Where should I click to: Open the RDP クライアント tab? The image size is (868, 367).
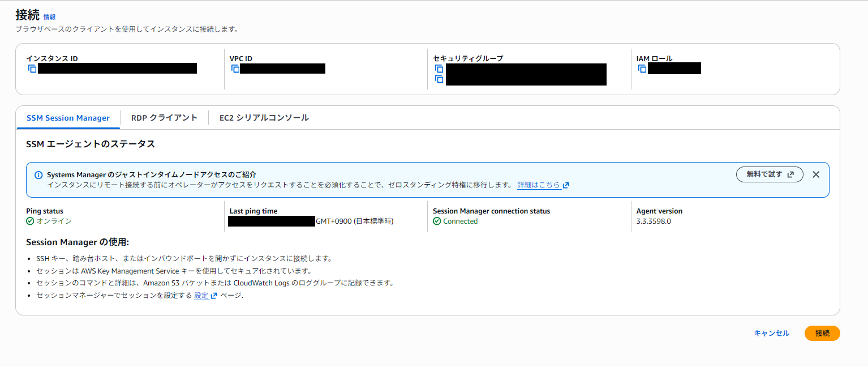164,118
